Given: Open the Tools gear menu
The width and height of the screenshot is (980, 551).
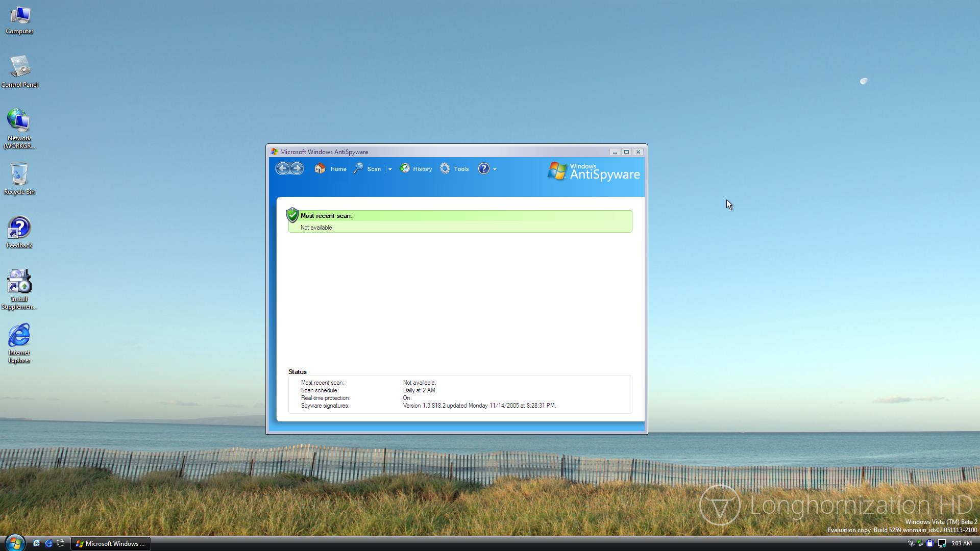Looking at the screenshot, I should click(454, 169).
